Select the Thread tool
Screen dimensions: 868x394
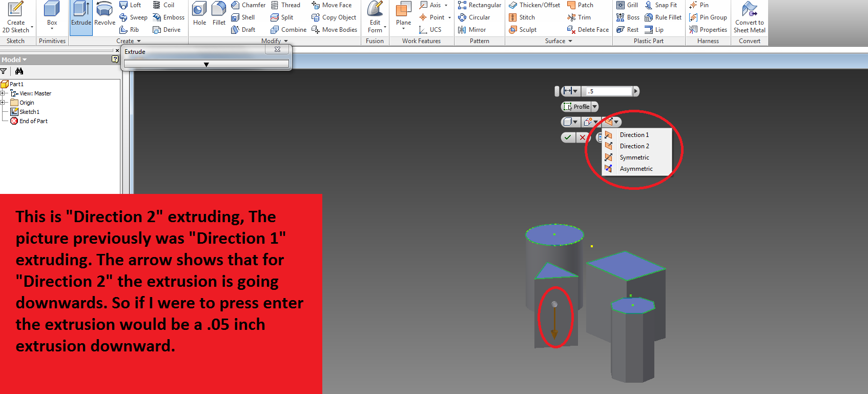point(285,5)
